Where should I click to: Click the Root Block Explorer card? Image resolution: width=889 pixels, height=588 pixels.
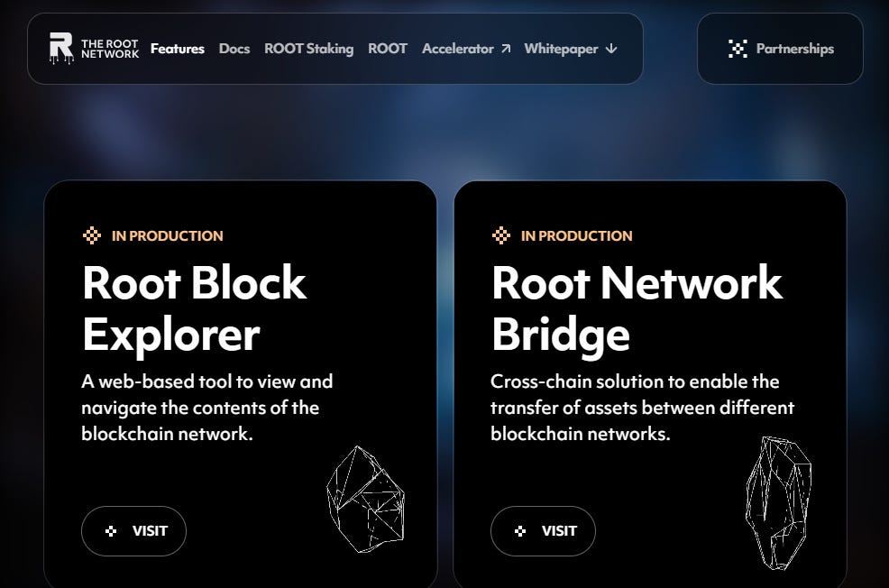pos(241,379)
